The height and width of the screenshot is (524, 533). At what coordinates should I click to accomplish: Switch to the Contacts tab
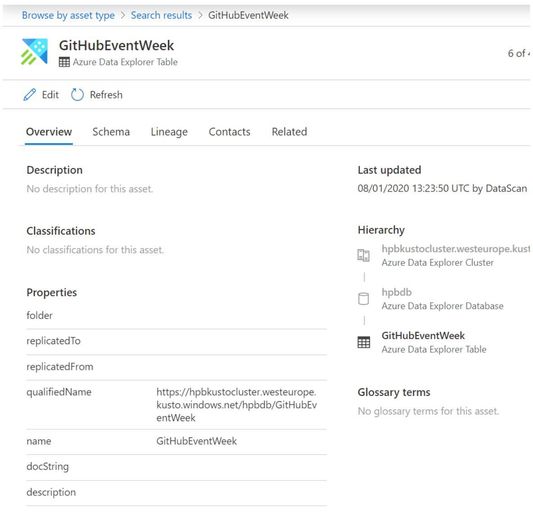point(229,132)
